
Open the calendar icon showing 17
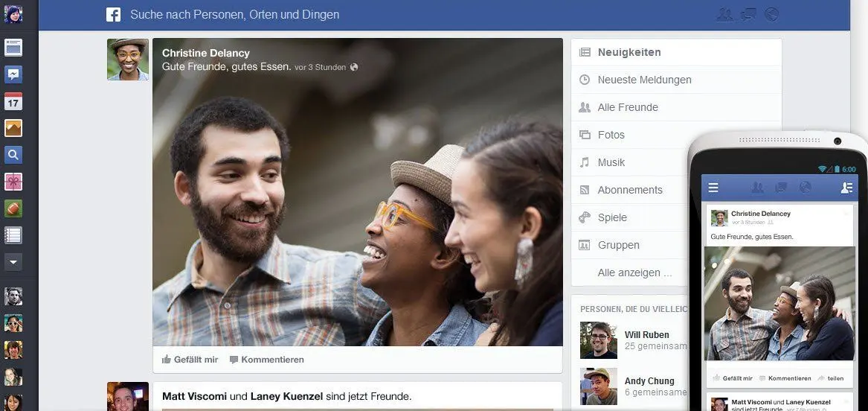click(x=13, y=101)
